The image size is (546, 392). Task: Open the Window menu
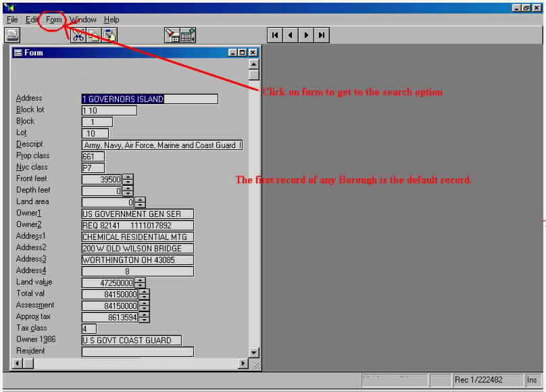83,20
